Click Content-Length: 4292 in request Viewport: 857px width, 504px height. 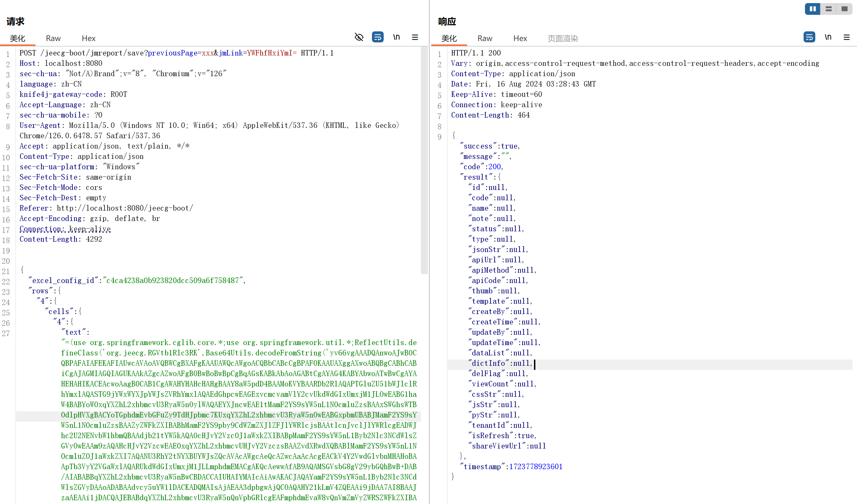pos(61,239)
